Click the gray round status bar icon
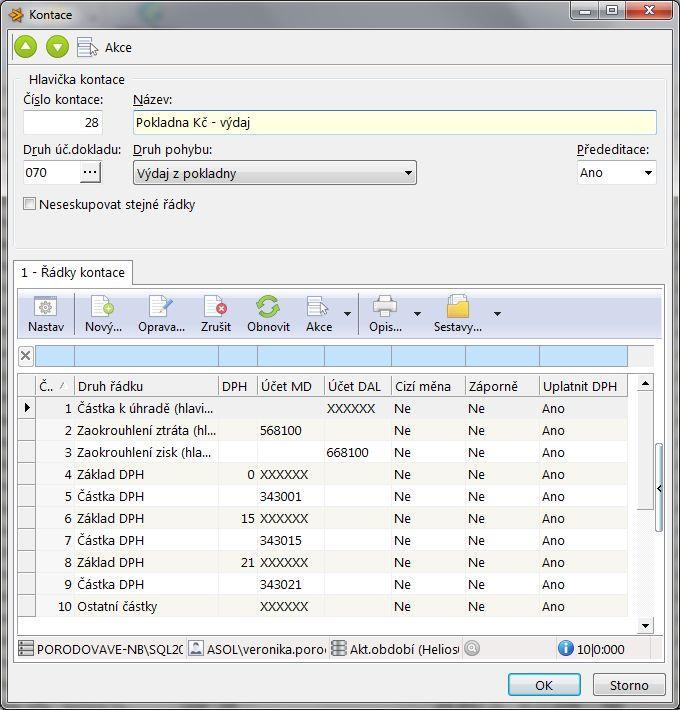 pos(472,648)
